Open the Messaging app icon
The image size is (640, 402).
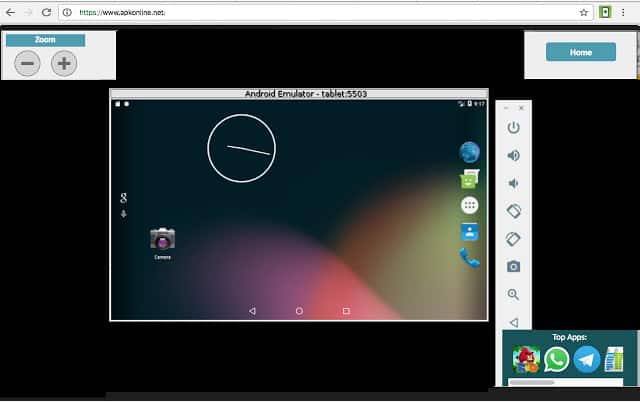click(x=469, y=179)
